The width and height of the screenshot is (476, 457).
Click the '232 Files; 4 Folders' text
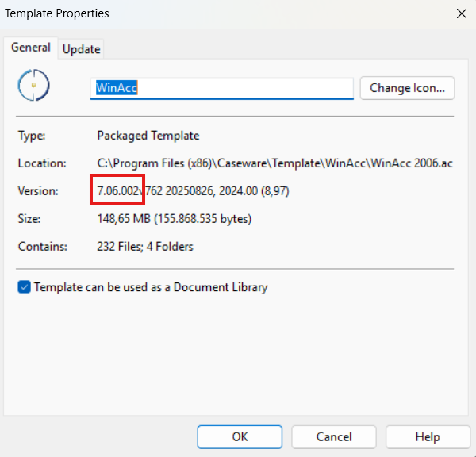click(145, 246)
